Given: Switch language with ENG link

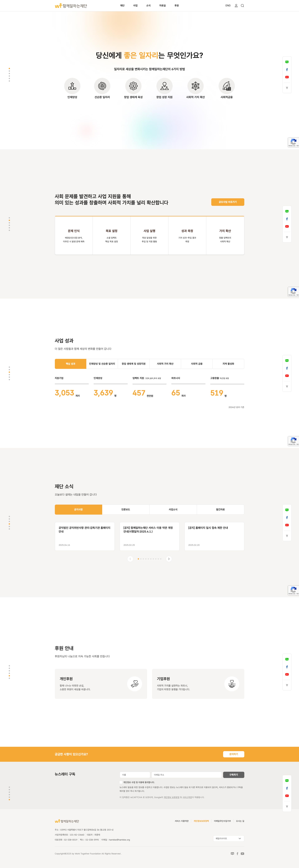Looking at the screenshot, I should (x=228, y=6).
